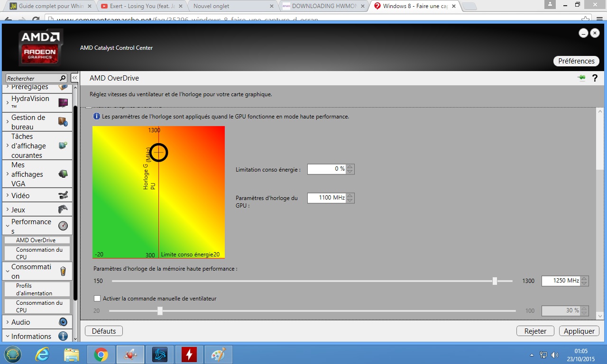Expand the Vidéo section
This screenshot has height=364, width=607.
[x=8, y=196]
